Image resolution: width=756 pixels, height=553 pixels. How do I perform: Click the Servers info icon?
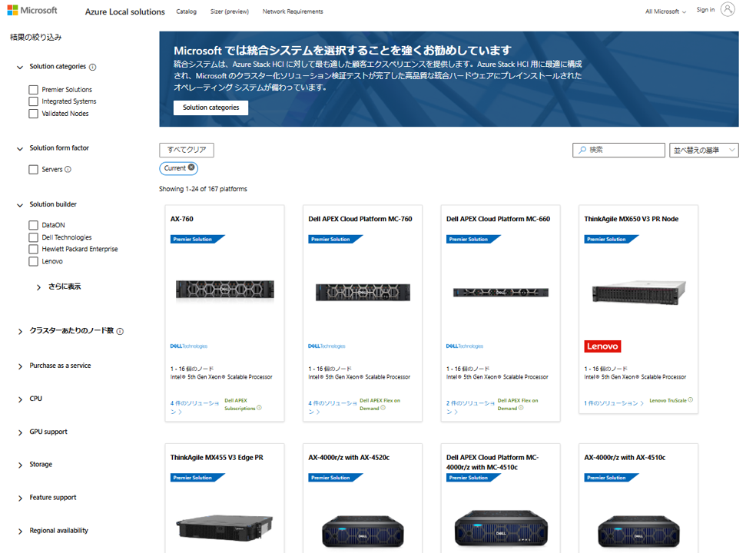pos(68,169)
